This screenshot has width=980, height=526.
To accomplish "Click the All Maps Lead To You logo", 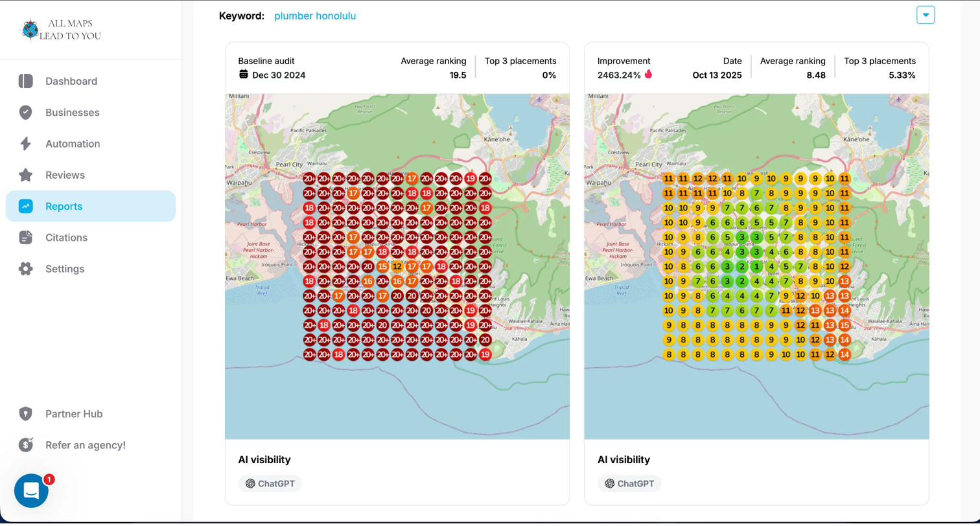I will pos(60,30).
